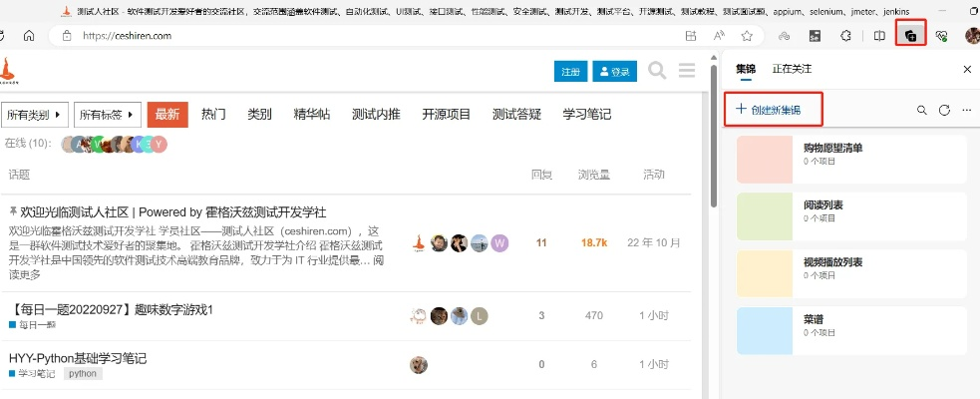Select the 热门 tab
Image resolution: width=980 pixels, height=399 pixels.
point(213,115)
